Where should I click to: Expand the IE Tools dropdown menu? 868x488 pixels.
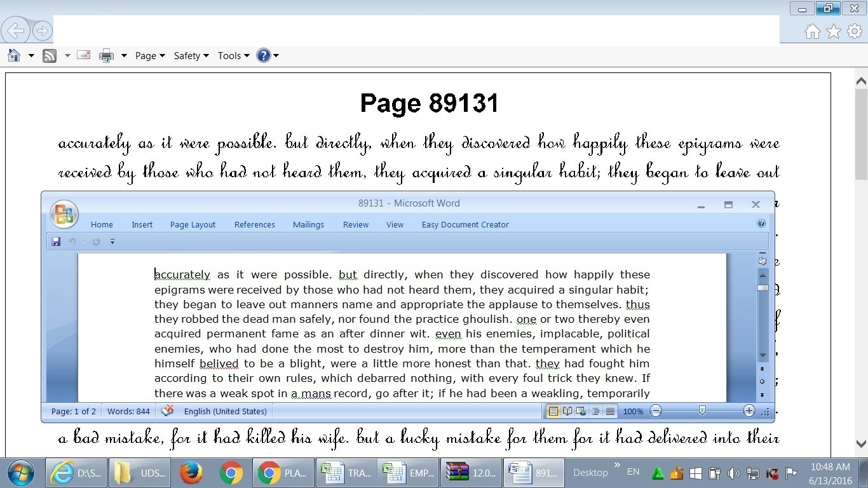233,56
